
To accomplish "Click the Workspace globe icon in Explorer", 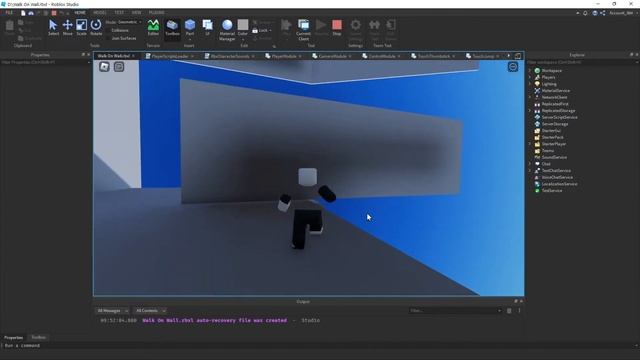I will pyautogui.click(x=537, y=71).
